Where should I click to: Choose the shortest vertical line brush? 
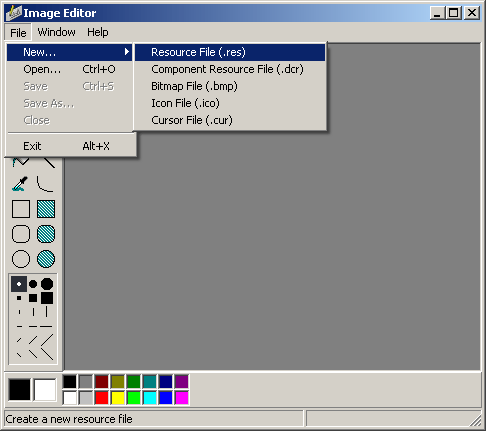tap(19, 312)
